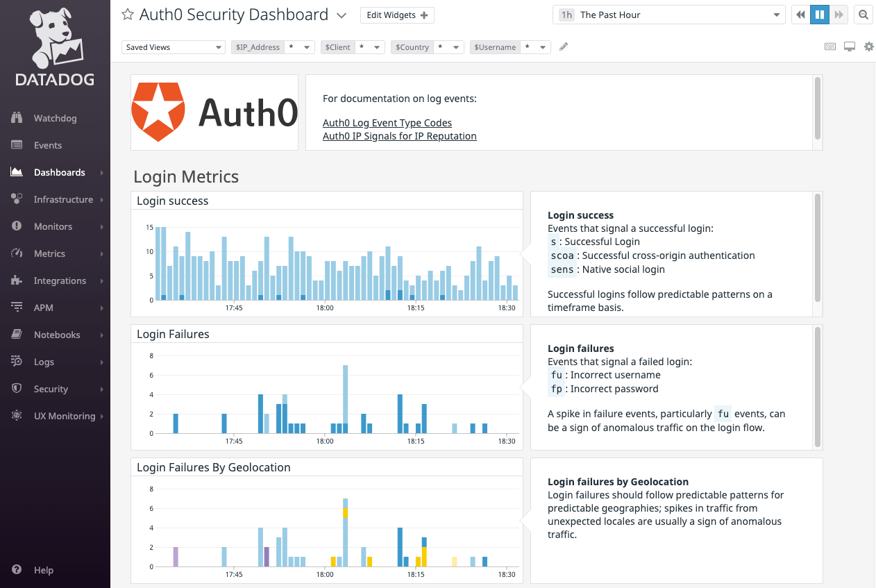Edit template variables with pencil icon
The height and width of the screenshot is (588, 876).
coord(564,47)
